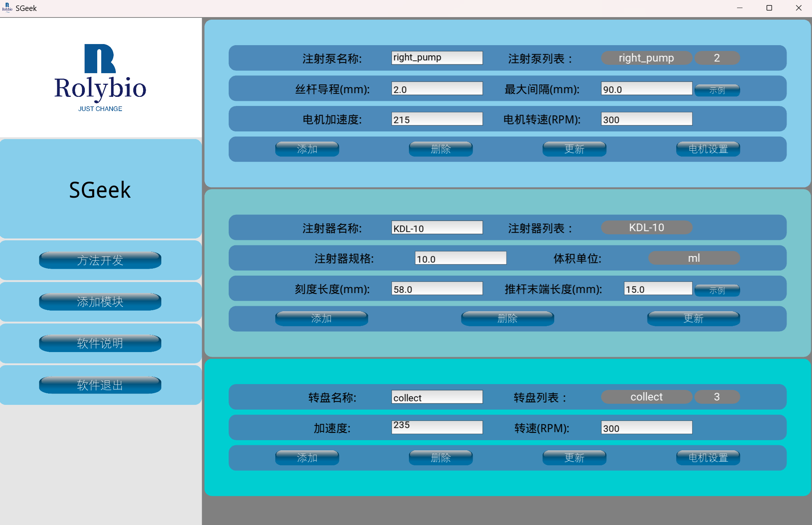Click the Rolybio logo image
The width and height of the screenshot is (812, 525).
(x=100, y=78)
